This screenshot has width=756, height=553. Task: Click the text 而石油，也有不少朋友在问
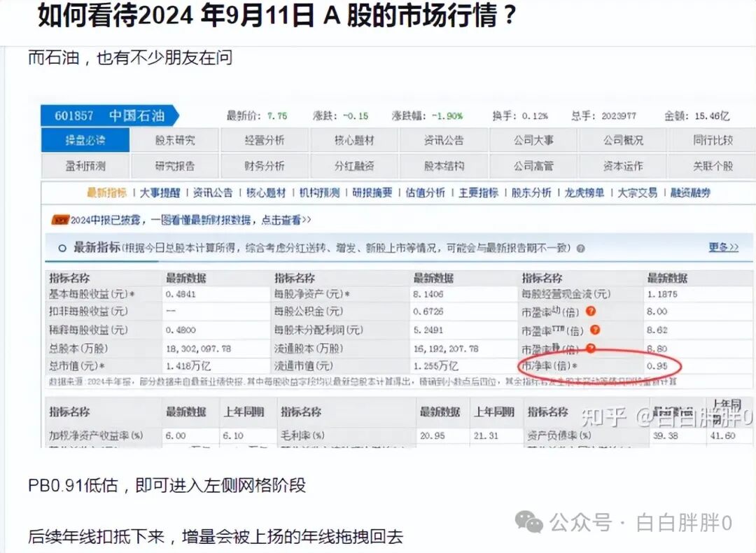130,58
